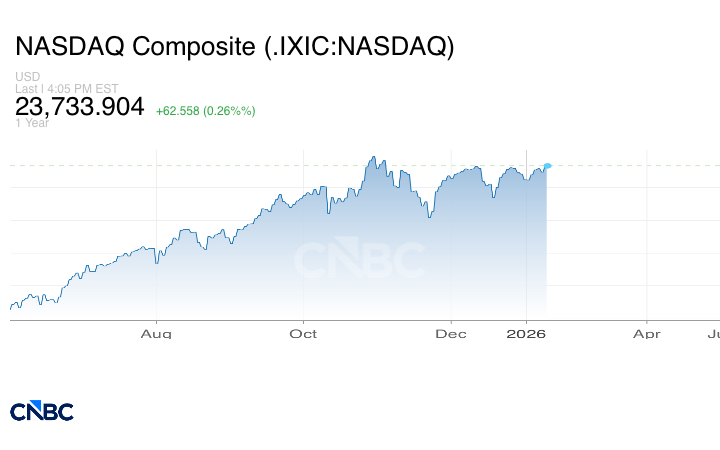The width and height of the screenshot is (720, 450).
Task: Select the 2026 label on the time axis
Action: (526, 334)
